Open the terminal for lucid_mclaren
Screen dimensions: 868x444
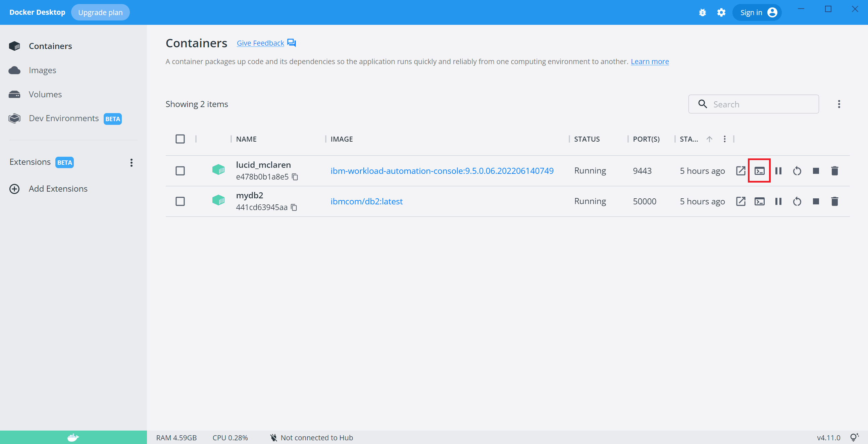click(760, 170)
